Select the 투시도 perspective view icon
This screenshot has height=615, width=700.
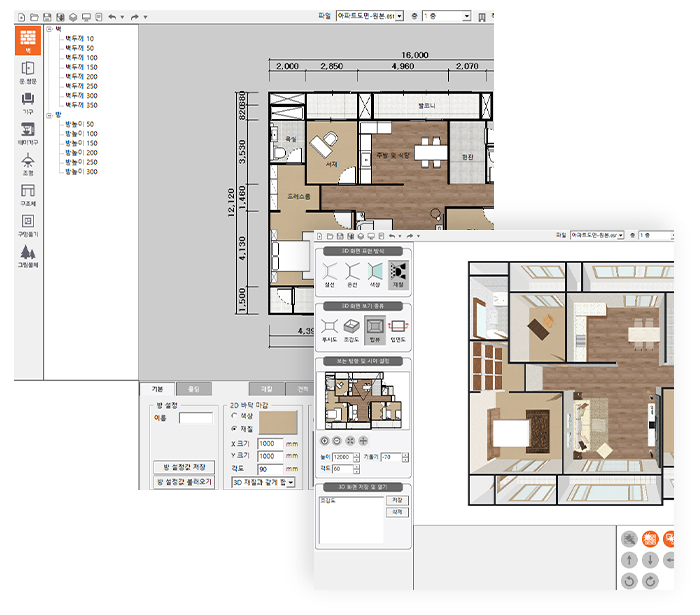click(x=328, y=328)
